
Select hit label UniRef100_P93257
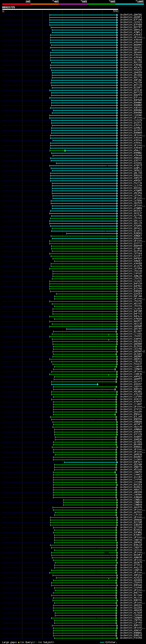coord(131,70)
